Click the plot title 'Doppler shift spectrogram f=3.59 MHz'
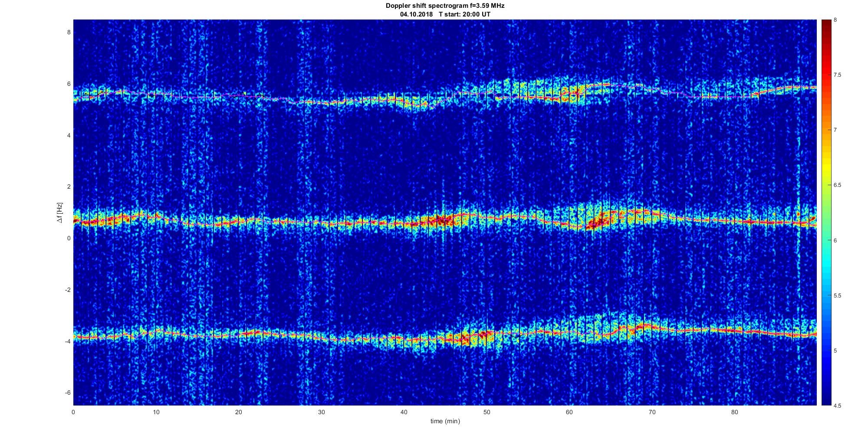Screen dimensions: 868x435 (x=445, y=6)
